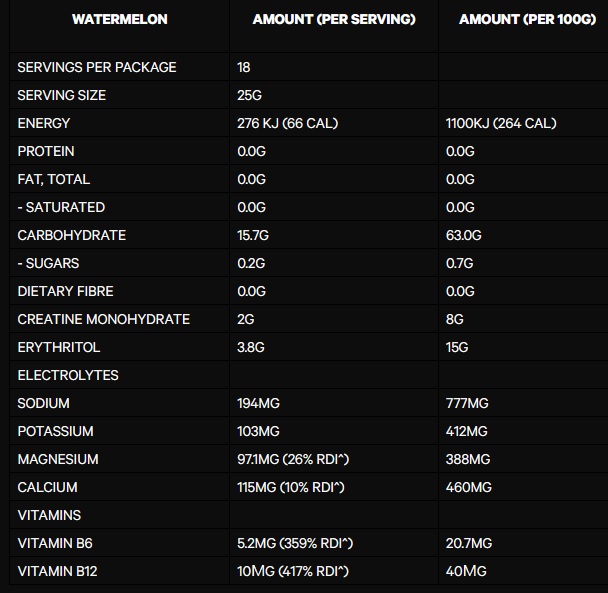This screenshot has height=593, width=608.
Task: Select the CREATINE MONOHYDRATE label
Action: (x=104, y=319)
